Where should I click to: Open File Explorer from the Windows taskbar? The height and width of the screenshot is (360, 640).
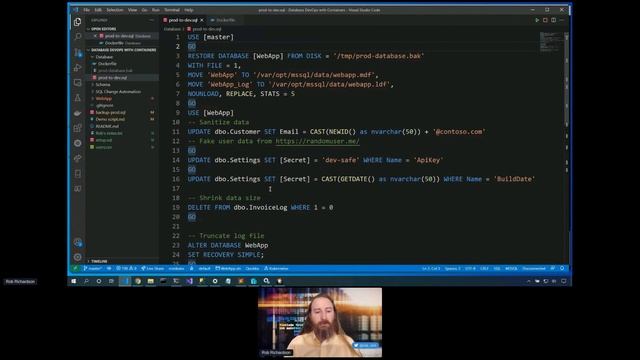(151, 281)
